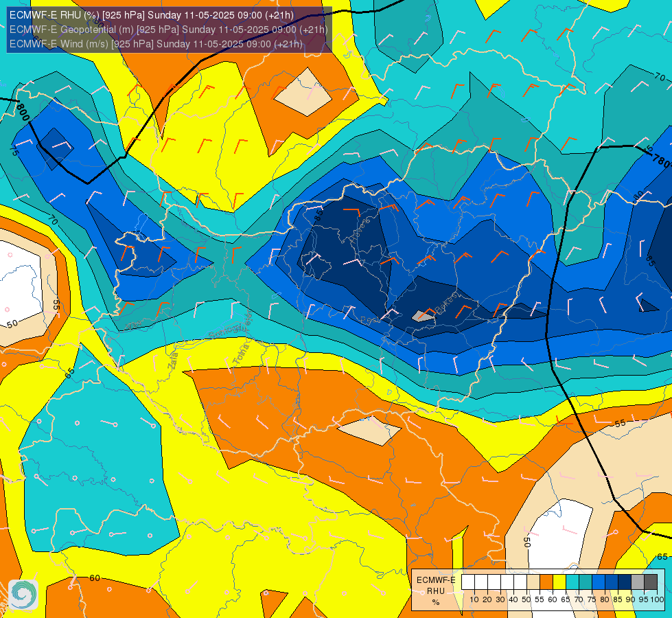Image resolution: width=672 pixels, height=618 pixels.
Task: Click the legend tick label 100
Action: (x=658, y=599)
